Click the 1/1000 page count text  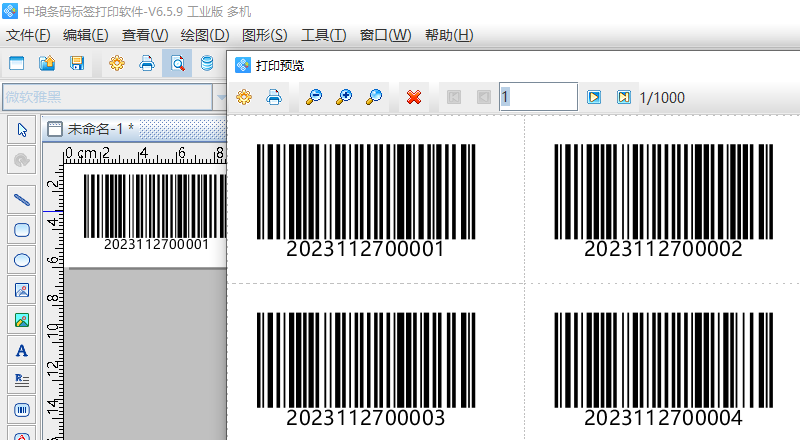point(662,97)
